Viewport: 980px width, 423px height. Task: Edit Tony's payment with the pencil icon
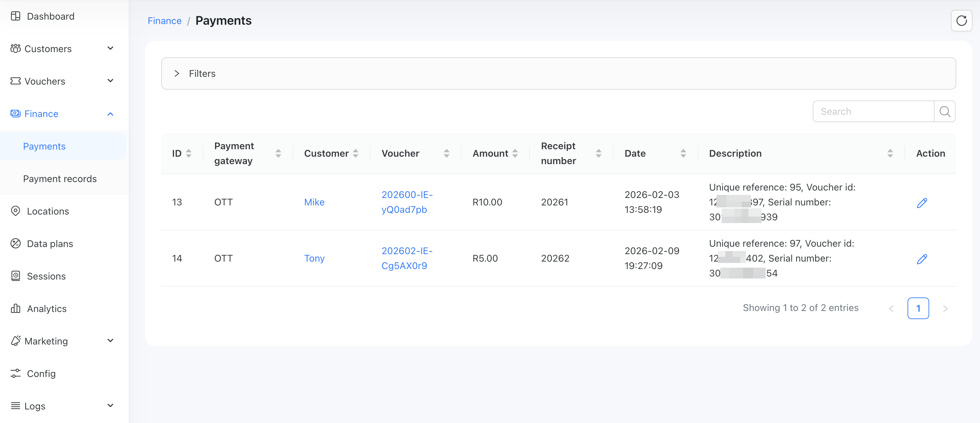(x=922, y=259)
